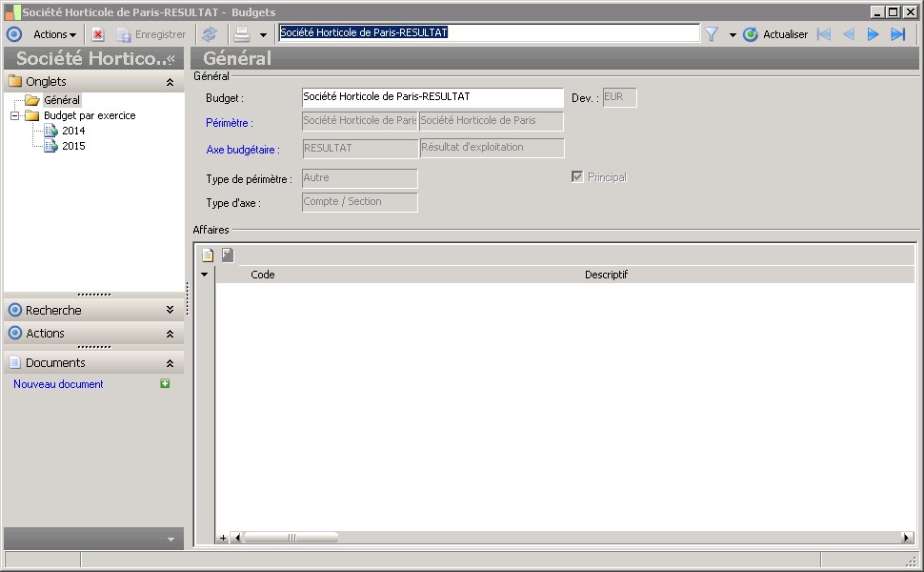The width and height of the screenshot is (924, 572).
Task: Go to previous record arrow
Action: pyautogui.click(x=849, y=34)
